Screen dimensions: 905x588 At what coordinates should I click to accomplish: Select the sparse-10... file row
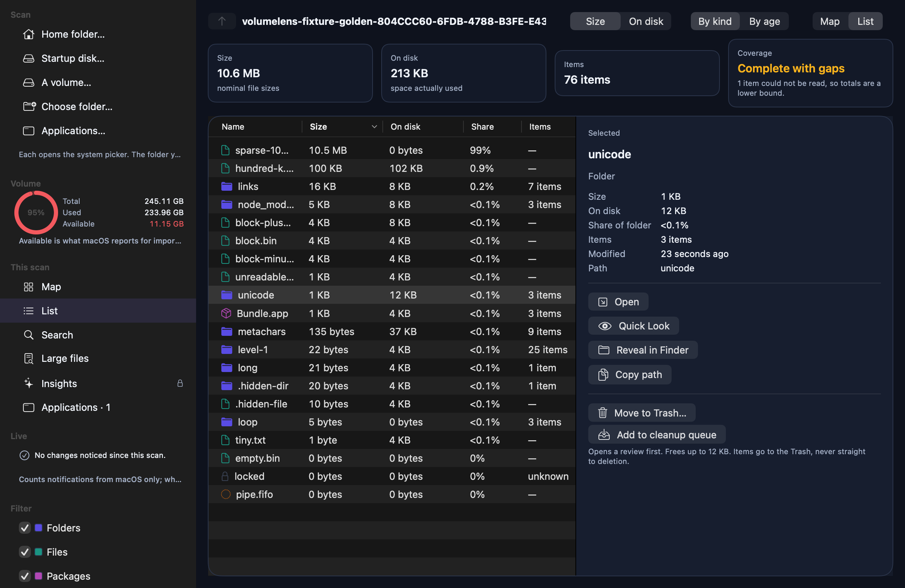click(392, 150)
